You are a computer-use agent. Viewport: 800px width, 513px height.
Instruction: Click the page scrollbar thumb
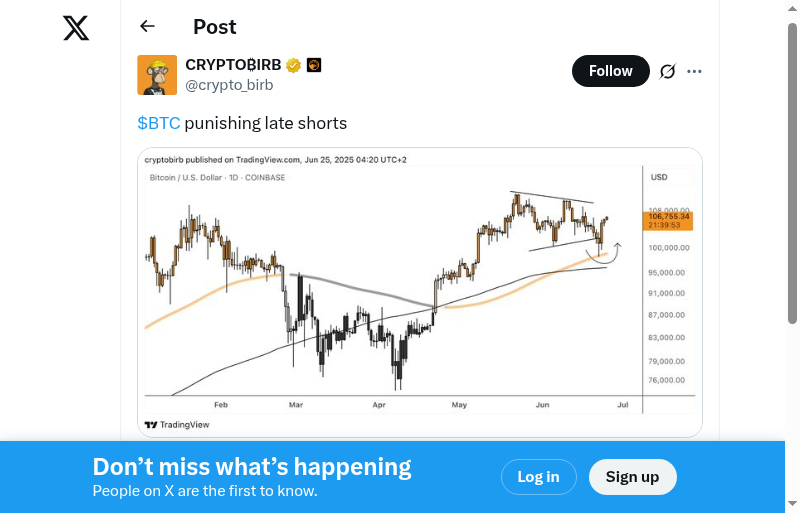point(793,170)
